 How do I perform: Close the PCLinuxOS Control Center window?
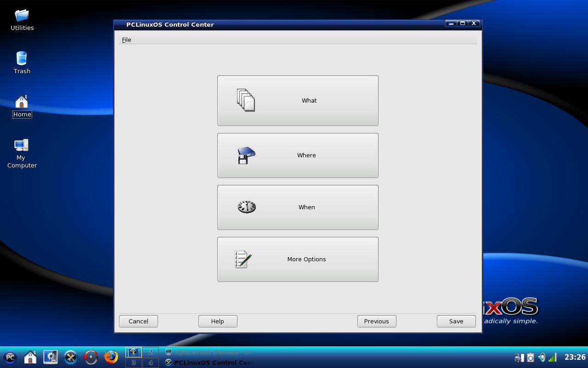pyautogui.click(x=474, y=23)
